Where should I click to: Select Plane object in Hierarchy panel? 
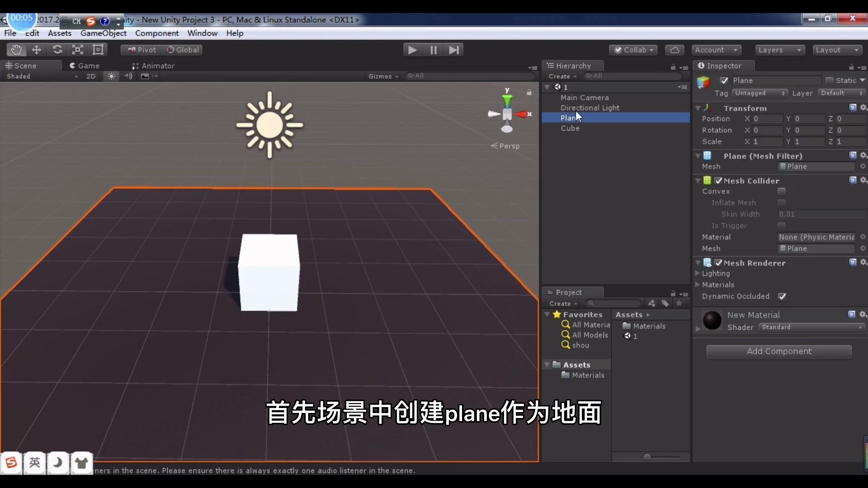(x=571, y=118)
